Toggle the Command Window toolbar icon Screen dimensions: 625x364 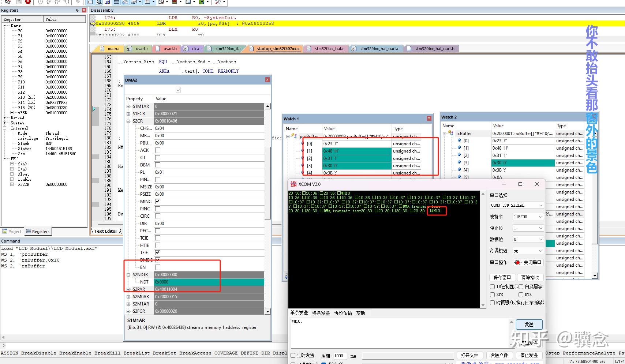[90, 2]
